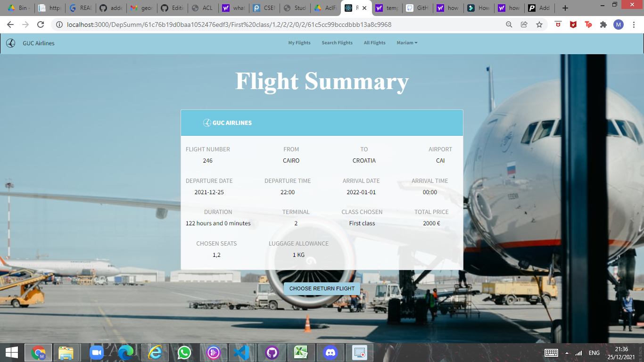Switch to the Add tab with P icon
Image resolution: width=644 pixels, height=362 pixels.
(x=539, y=8)
